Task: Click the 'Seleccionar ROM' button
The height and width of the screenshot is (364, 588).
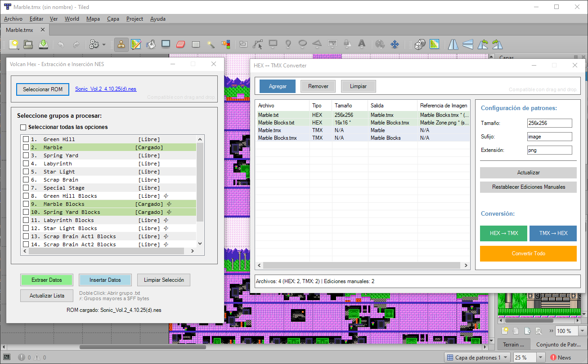Action: [x=43, y=89]
